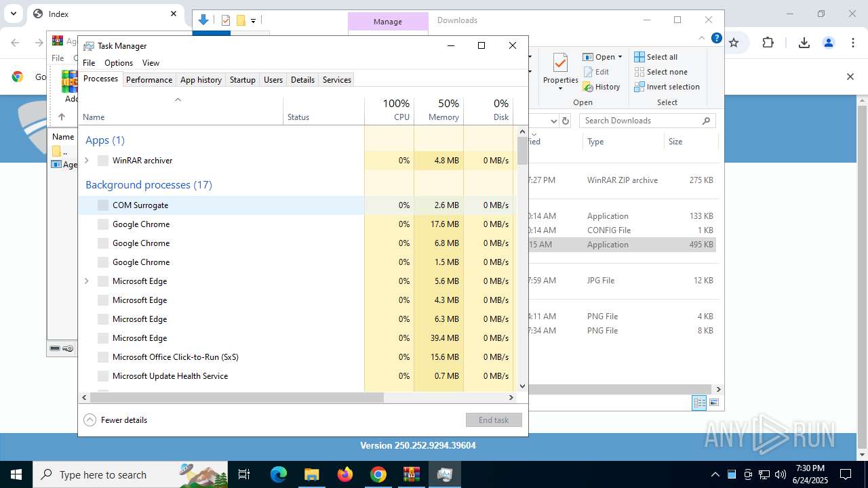Open the Properties button in Explorer ribbon

(560, 71)
